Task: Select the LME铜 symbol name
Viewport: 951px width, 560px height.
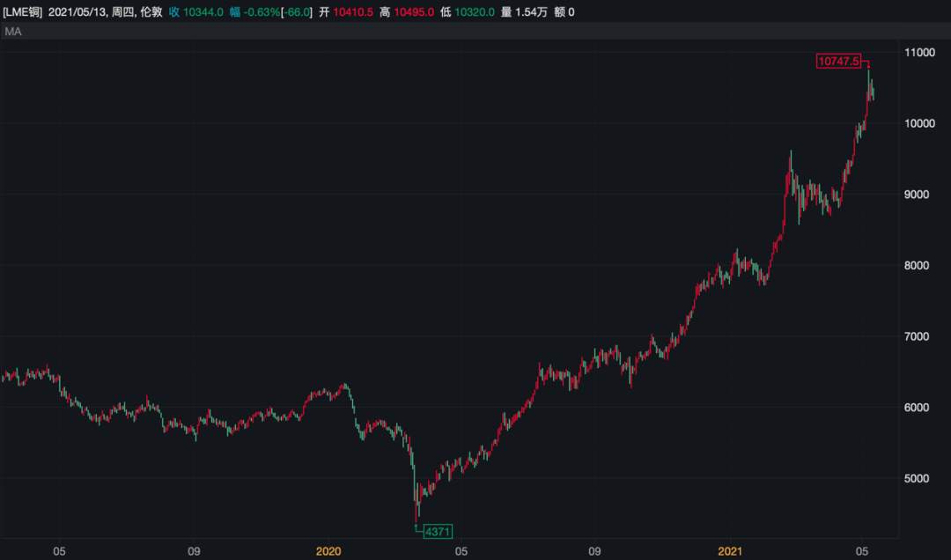Action: pos(22,12)
